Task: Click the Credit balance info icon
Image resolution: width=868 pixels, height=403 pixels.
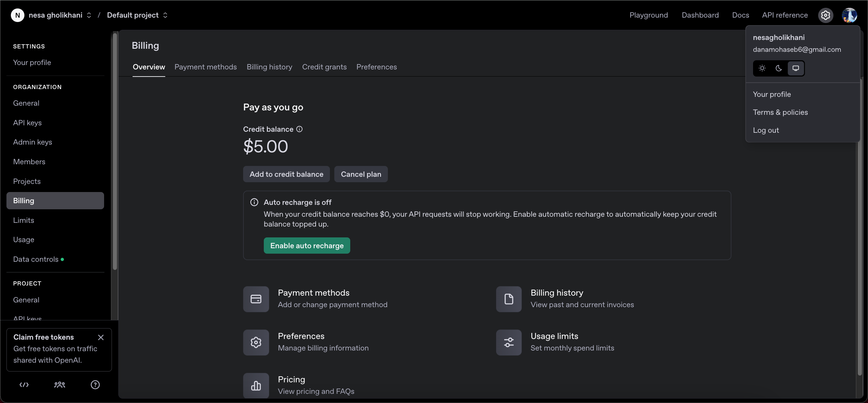Action: (299, 129)
